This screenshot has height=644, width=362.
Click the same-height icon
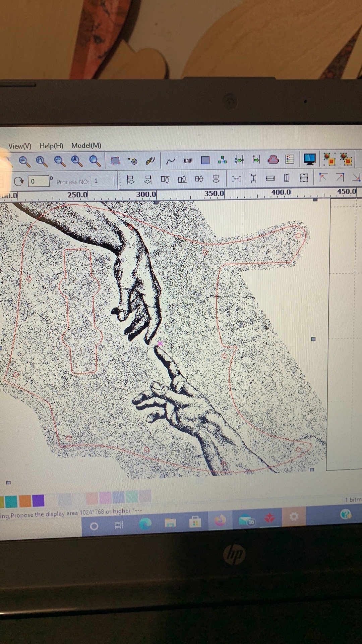pyautogui.click(x=287, y=178)
